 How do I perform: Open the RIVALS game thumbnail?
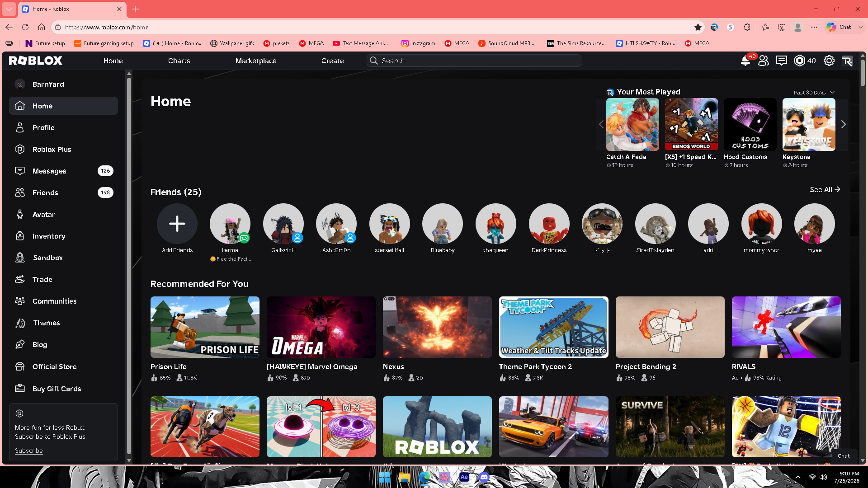[786, 327]
